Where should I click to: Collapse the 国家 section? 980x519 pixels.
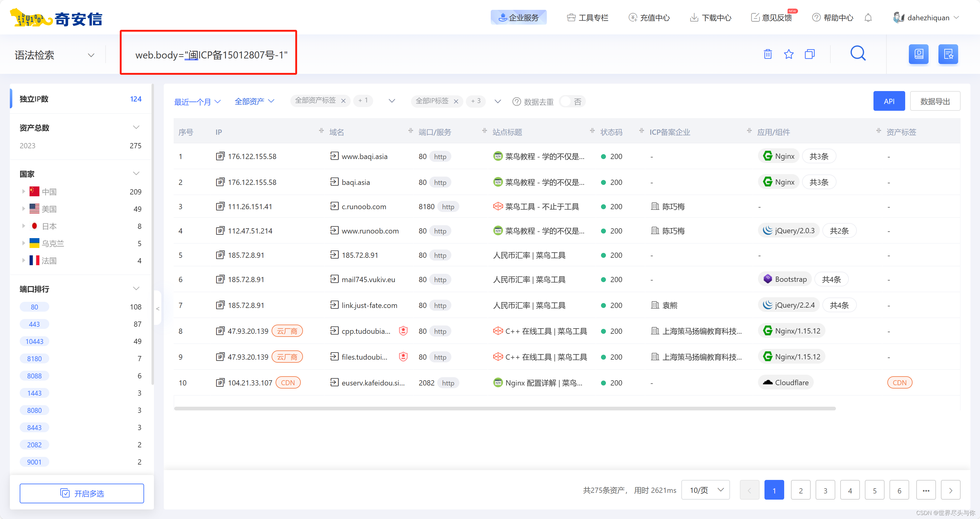tap(136, 174)
